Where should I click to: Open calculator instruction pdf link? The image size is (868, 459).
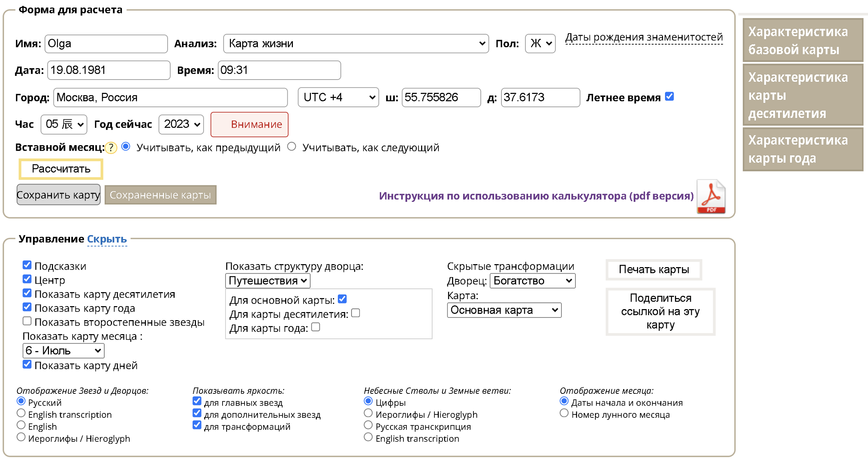(x=536, y=196)
